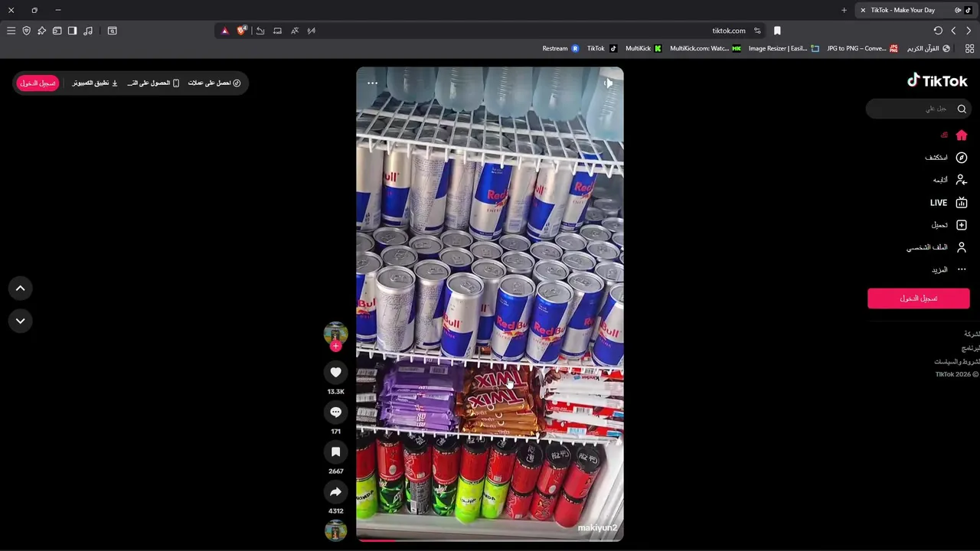
Task: Share the video with arrow icon
Action: coord(335,491)
